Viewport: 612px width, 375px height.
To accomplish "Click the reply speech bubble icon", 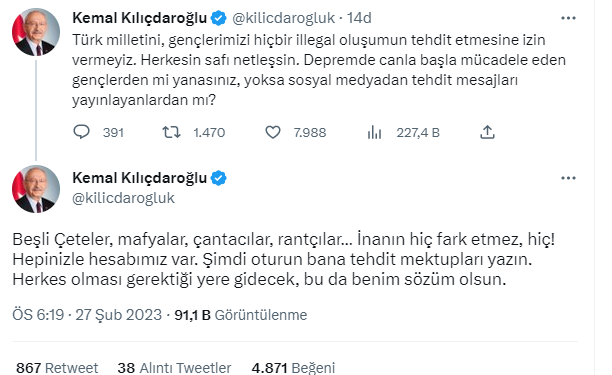I will tap(81, 132).
